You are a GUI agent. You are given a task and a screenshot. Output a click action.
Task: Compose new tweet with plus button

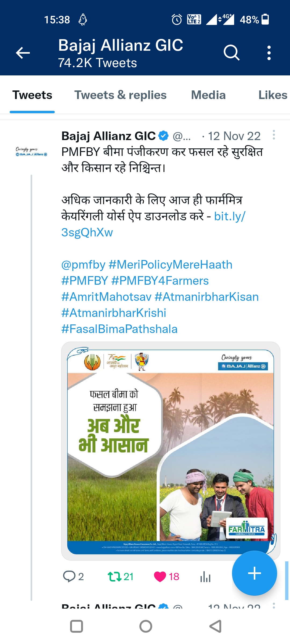coord(254,573)
